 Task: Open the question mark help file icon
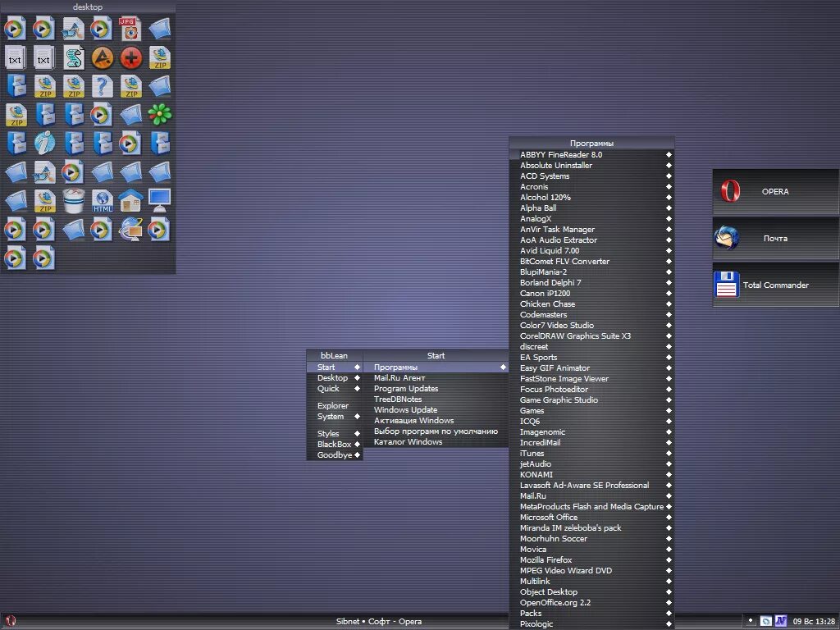[x=102, y=85]
